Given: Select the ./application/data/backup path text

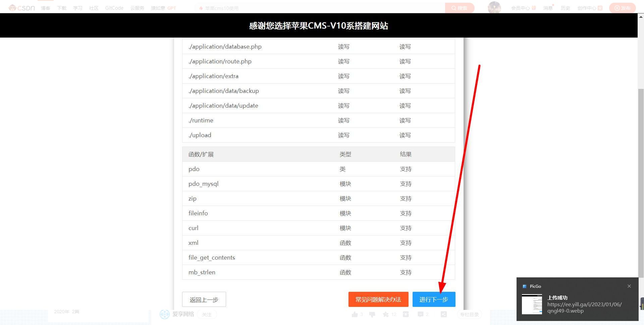Looking at the screenshot, I should pos(224,91).
